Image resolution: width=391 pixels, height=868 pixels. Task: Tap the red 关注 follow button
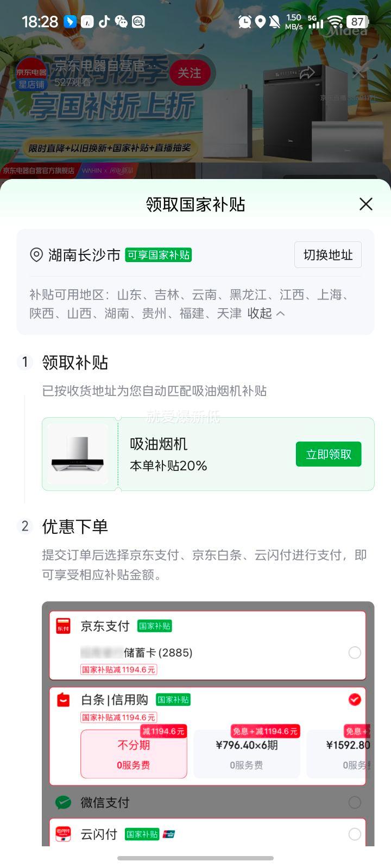(189, 73)
